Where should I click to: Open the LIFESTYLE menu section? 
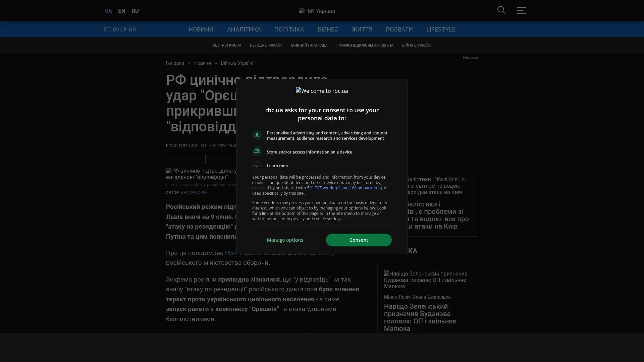[440, 29]
